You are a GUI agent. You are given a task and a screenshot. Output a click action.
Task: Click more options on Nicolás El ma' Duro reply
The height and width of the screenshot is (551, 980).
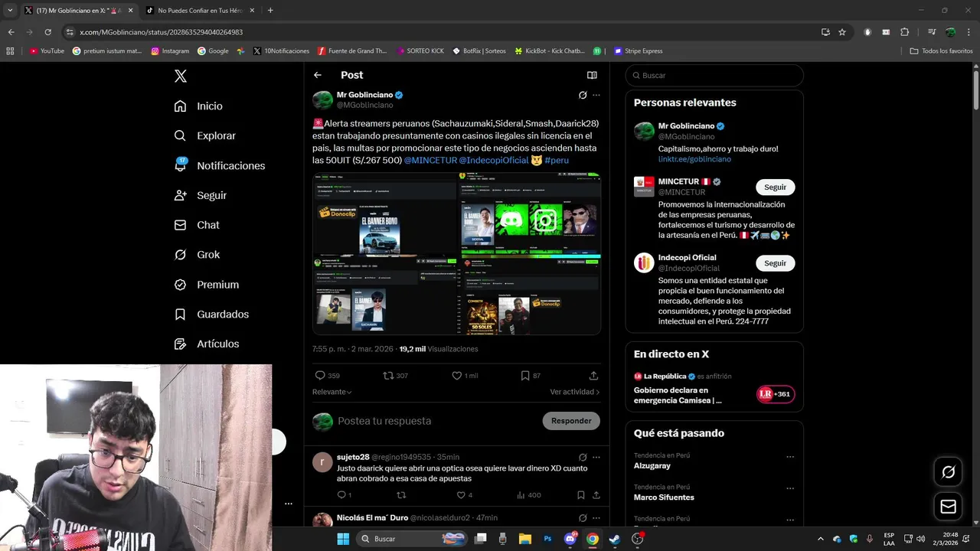(596, 518)
